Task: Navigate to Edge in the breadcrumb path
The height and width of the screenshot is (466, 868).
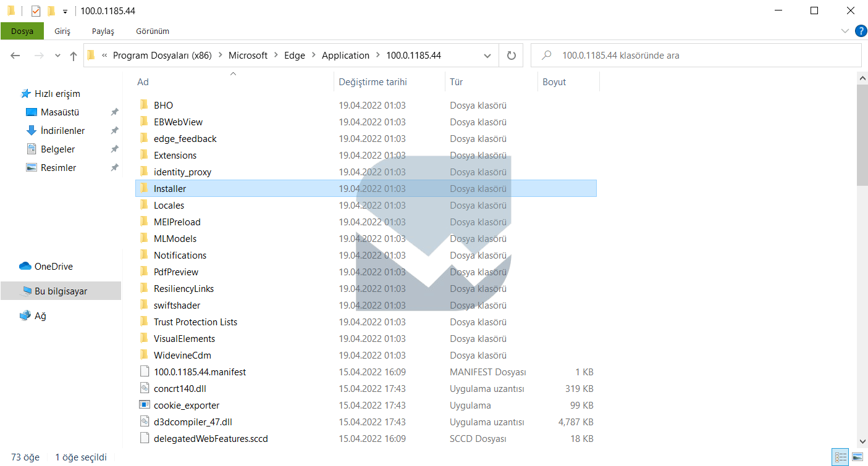Action: pyautogui.click(x=295, y=56)
